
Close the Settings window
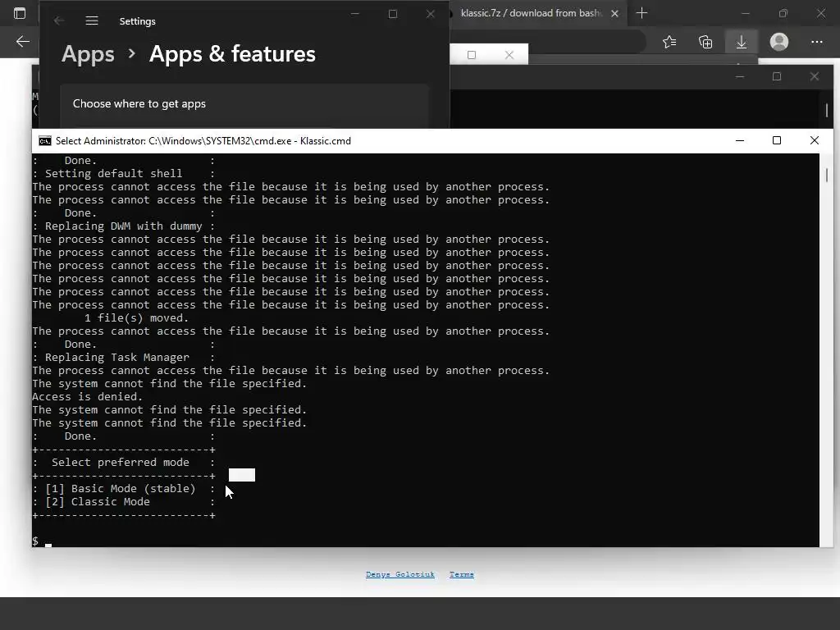coord(430,14)
